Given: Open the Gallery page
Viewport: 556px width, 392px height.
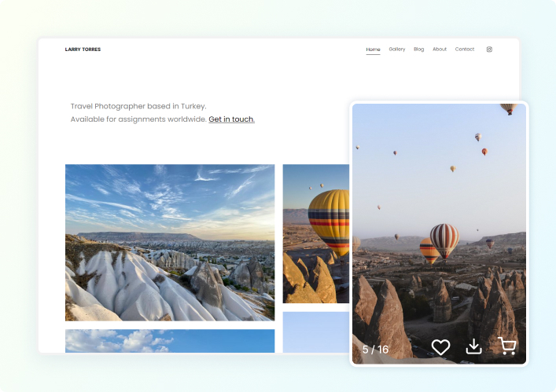Looking at the screenshot, I should (397, 49).
